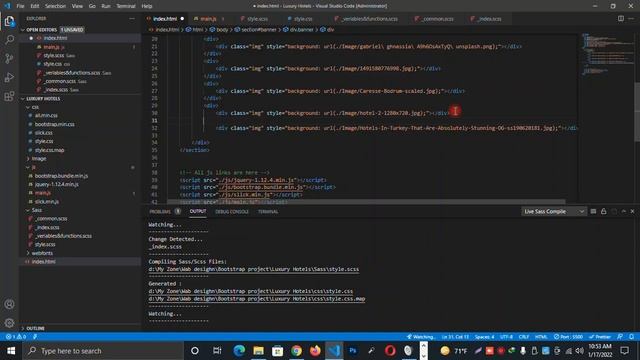The image size is (640, 360).
Task: Open the Manage gear icon
Action: point(9,323)
